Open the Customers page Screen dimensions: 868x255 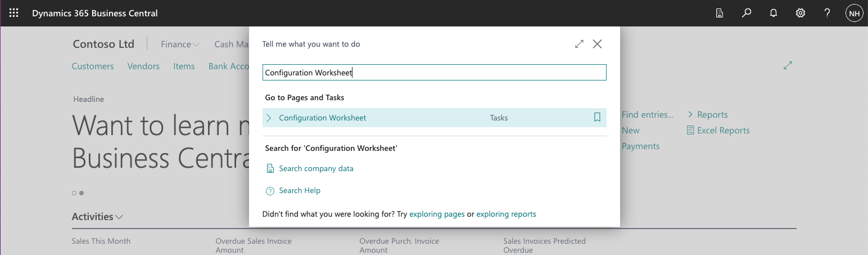(x=93, y=66)
